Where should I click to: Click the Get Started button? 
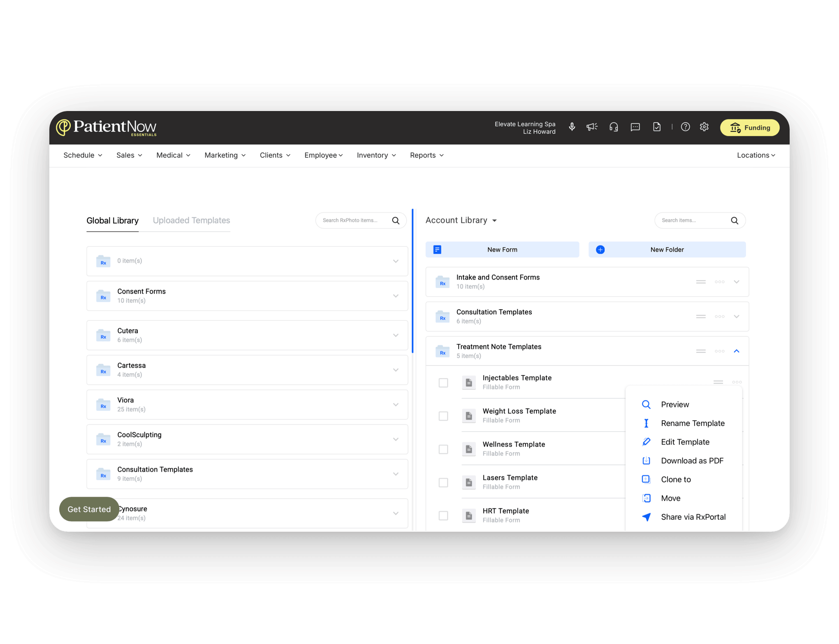89,510
